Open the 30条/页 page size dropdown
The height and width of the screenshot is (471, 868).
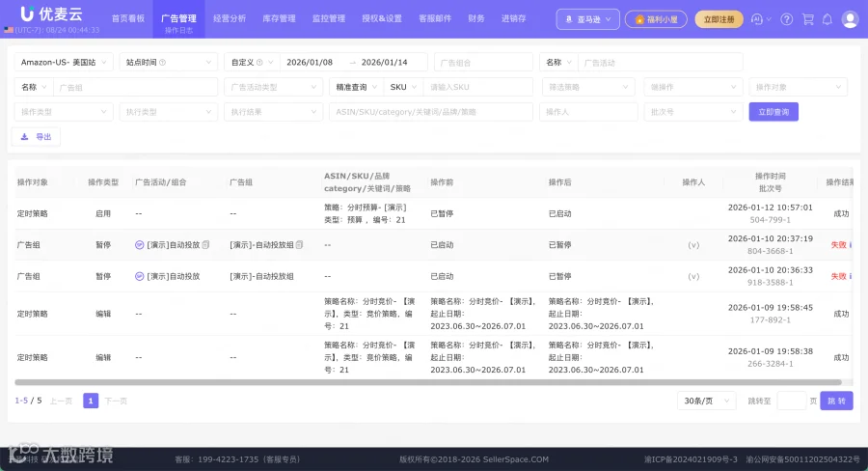coord(706,401)
